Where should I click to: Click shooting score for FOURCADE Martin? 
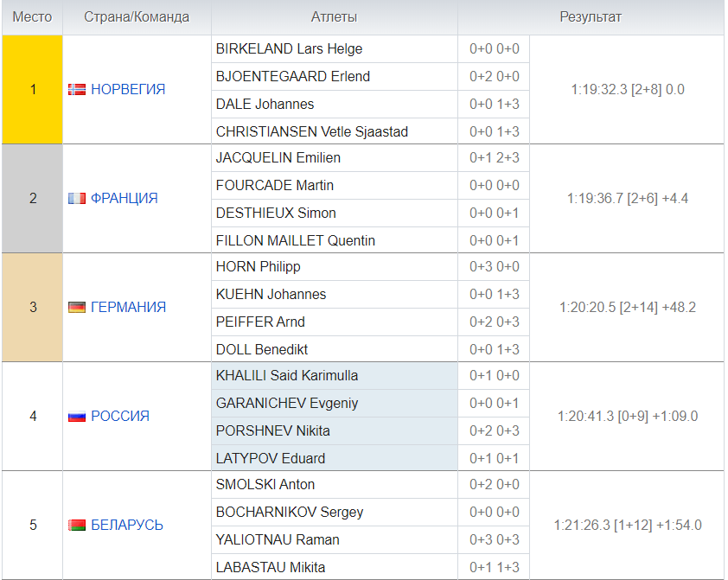point(494,186)
